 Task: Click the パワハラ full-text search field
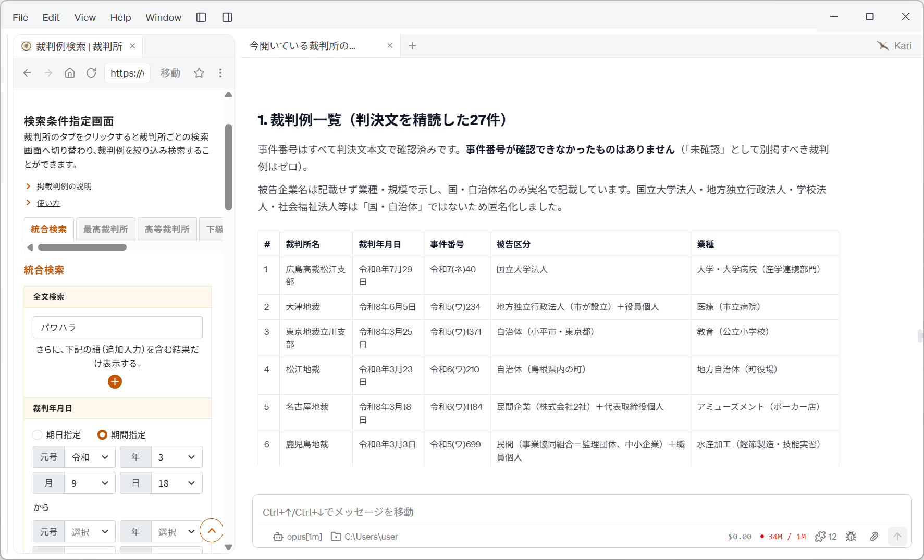point(118,327)
